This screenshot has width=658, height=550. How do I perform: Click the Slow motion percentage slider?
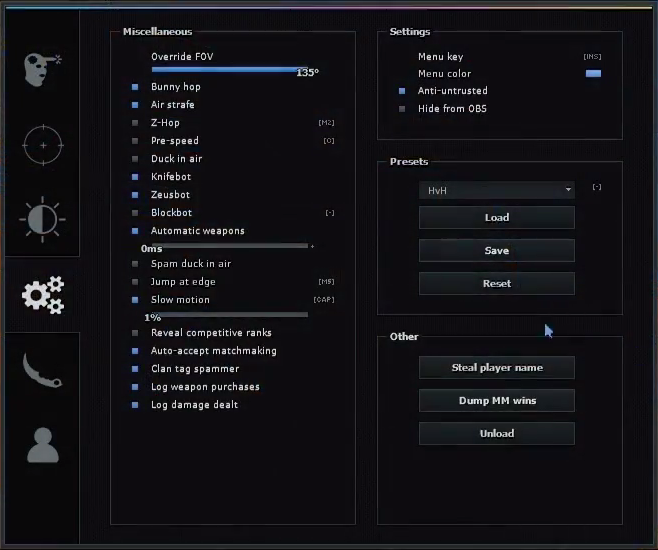click(x=230, y=315)
